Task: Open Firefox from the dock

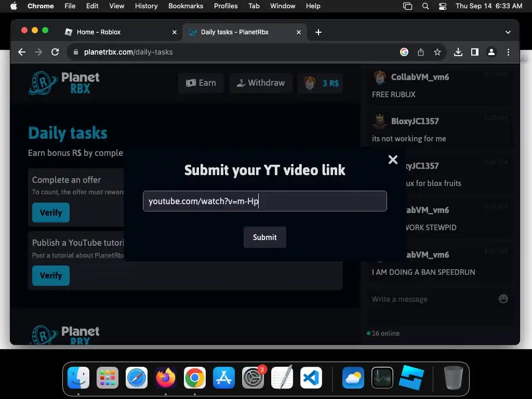Action: pos(166,378)
